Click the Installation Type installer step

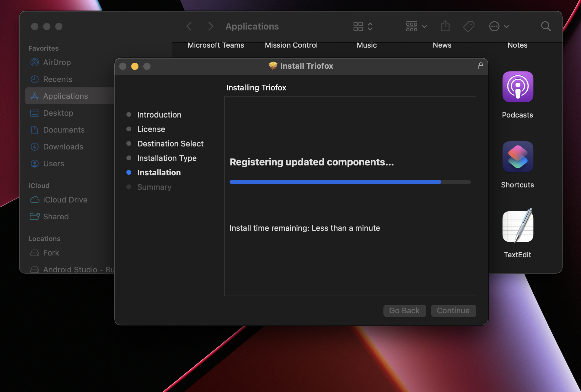click(167, 158)
